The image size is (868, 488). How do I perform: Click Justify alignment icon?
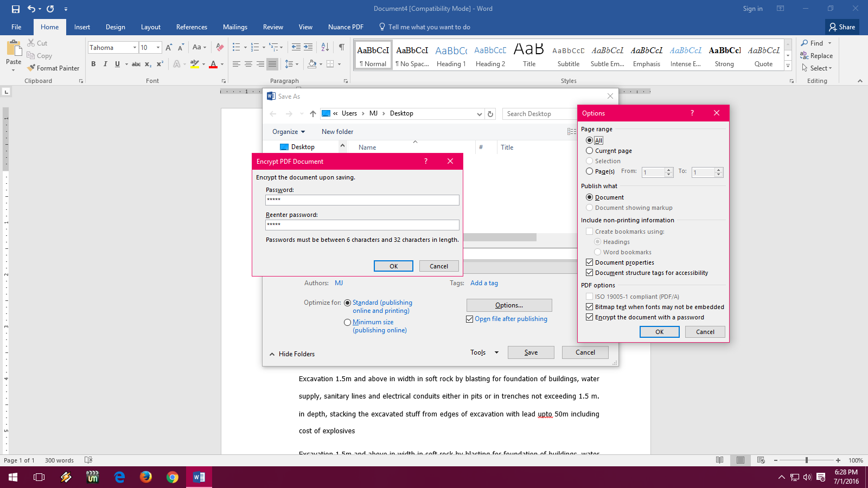click(x=272, y=64)
